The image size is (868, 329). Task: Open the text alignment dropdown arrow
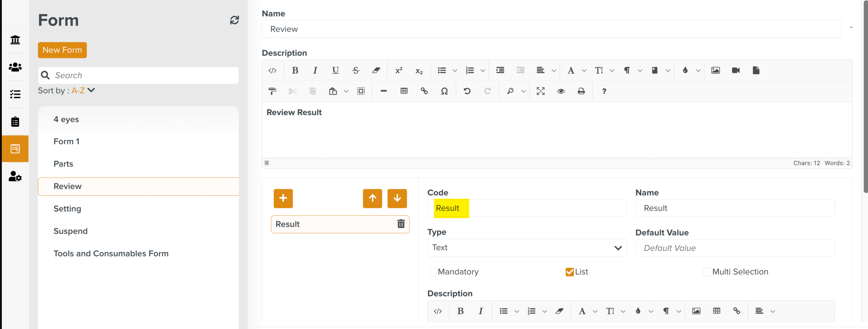tap(553, 70)
